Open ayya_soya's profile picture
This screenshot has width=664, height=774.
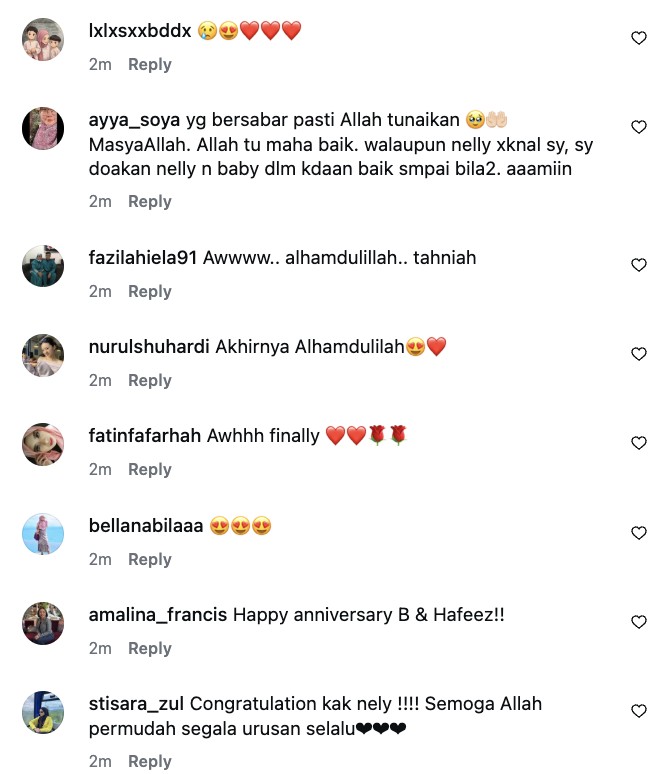point(43,128)
